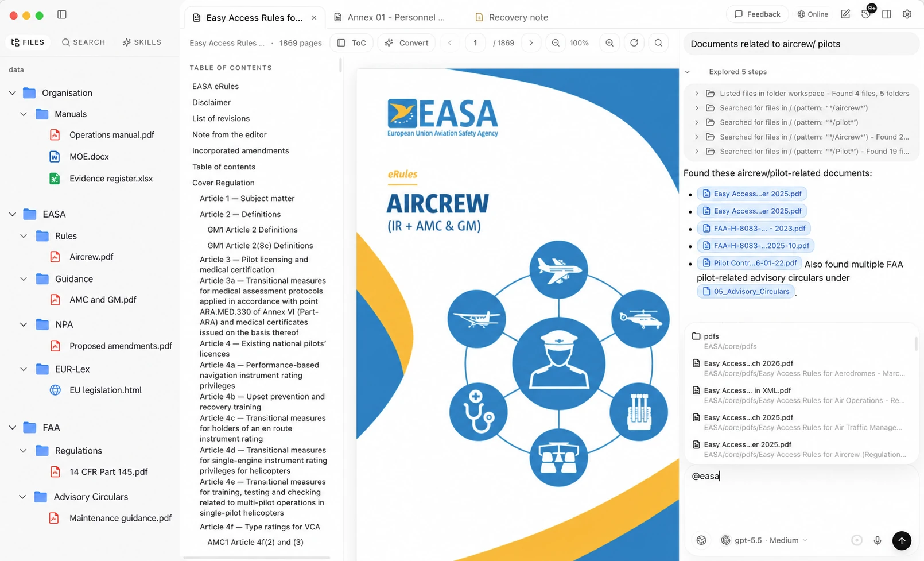Zoom out of the PDF document
Viewport: 924px width, 561px height.
tap(556, 42)
